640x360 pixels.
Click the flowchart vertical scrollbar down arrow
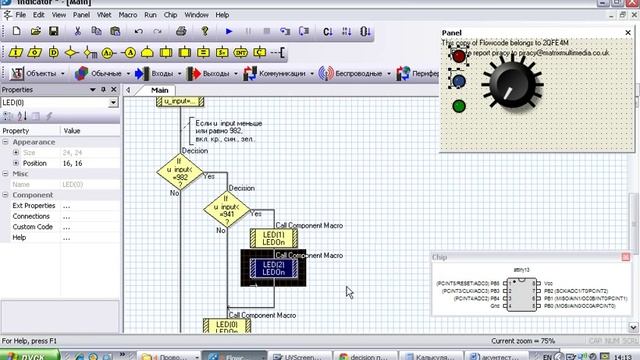pos(633,327)
